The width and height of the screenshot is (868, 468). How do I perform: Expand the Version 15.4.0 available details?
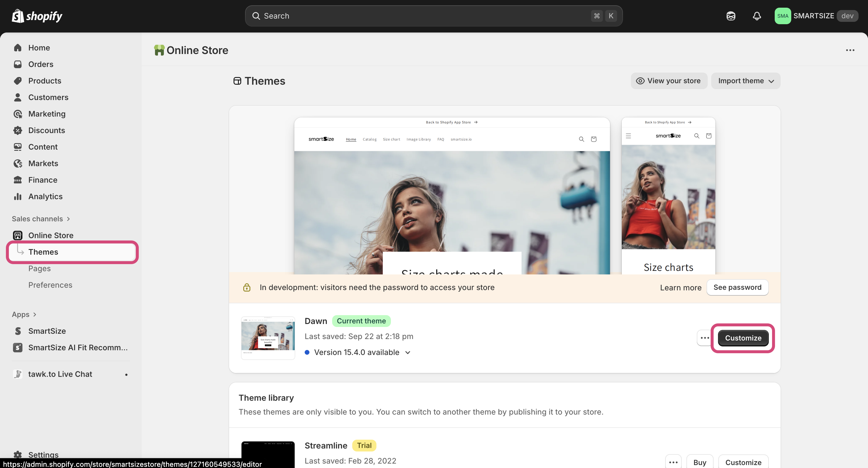coord(408,352)
